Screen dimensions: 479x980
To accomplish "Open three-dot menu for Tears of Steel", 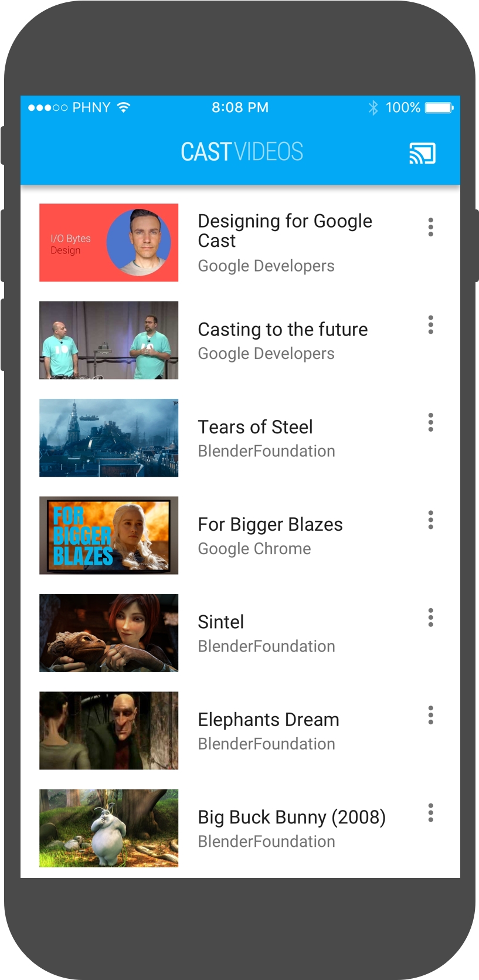I will tap(430, 422).
